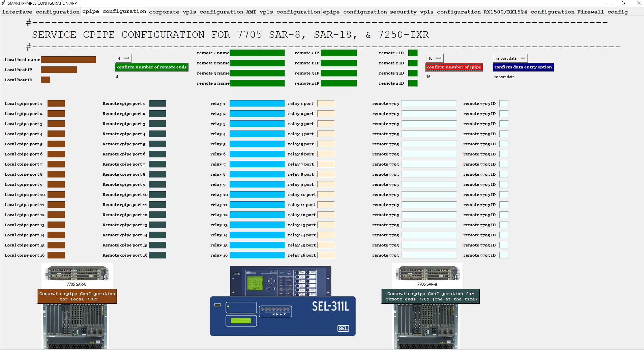Click the relay 1 port field
This screenshot has width=644, height=350.
(x=326, y=104)
